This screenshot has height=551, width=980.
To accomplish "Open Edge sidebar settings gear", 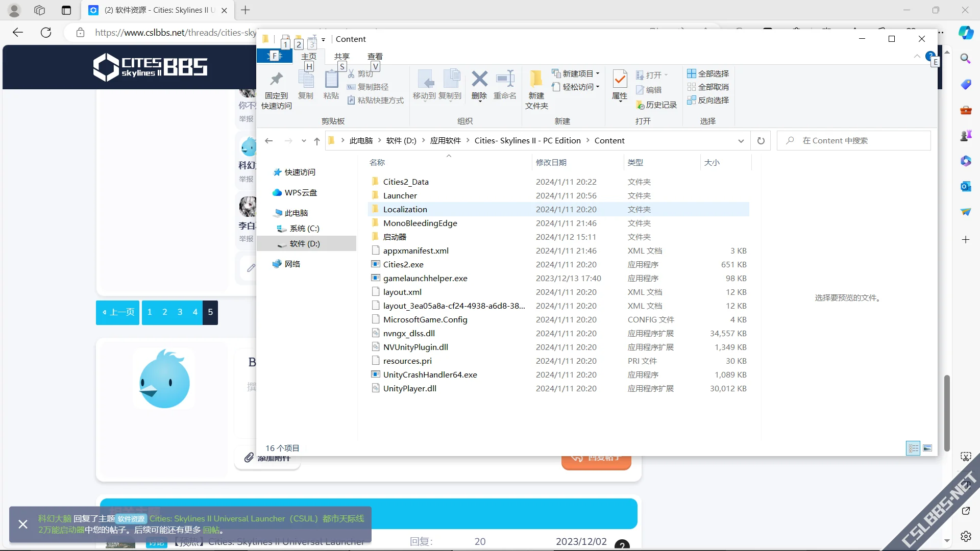I will 966,536.
